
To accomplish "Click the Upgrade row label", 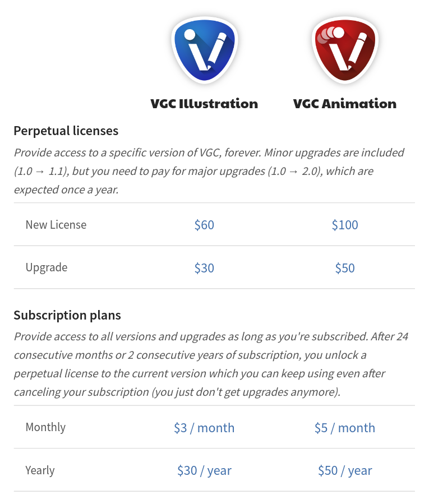I will click(x=47, y=268).
